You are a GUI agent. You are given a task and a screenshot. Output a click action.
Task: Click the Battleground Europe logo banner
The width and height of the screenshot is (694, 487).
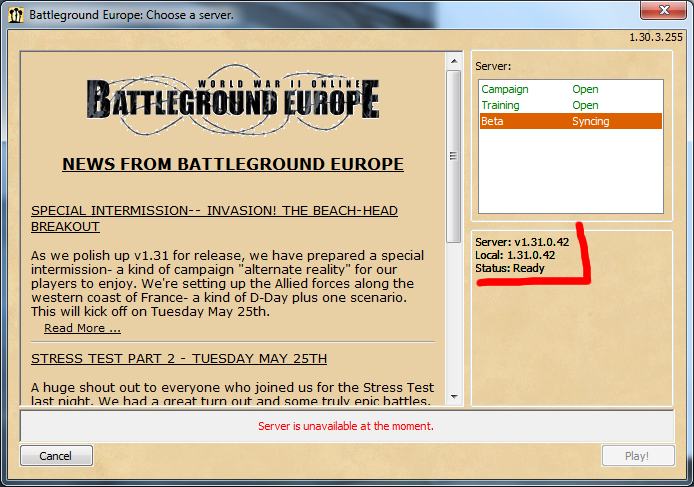[x=233, y=100]
